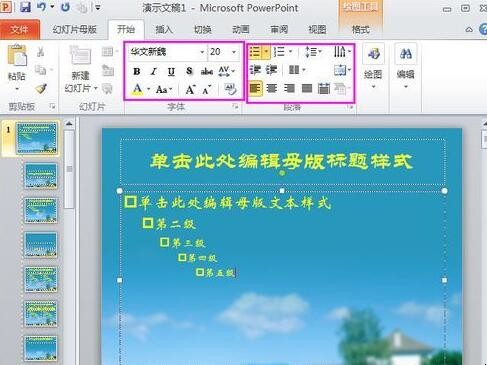Toggle align text right
The image size is (487, 365).
click(289, 88)
